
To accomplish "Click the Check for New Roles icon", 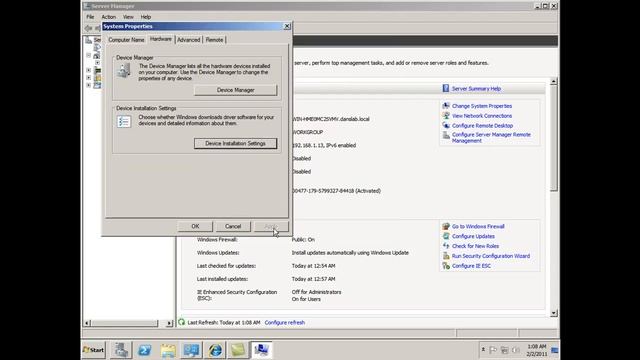I will (446, 246).
